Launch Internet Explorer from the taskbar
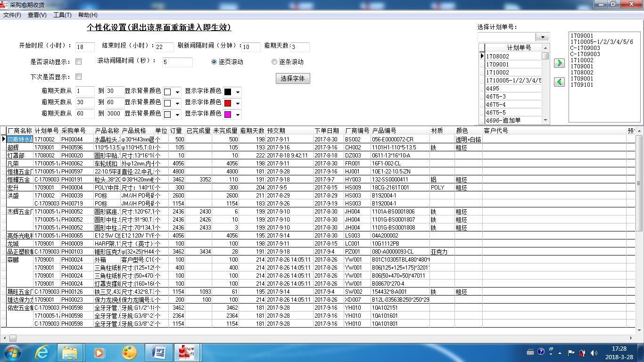 pos(42,353)
